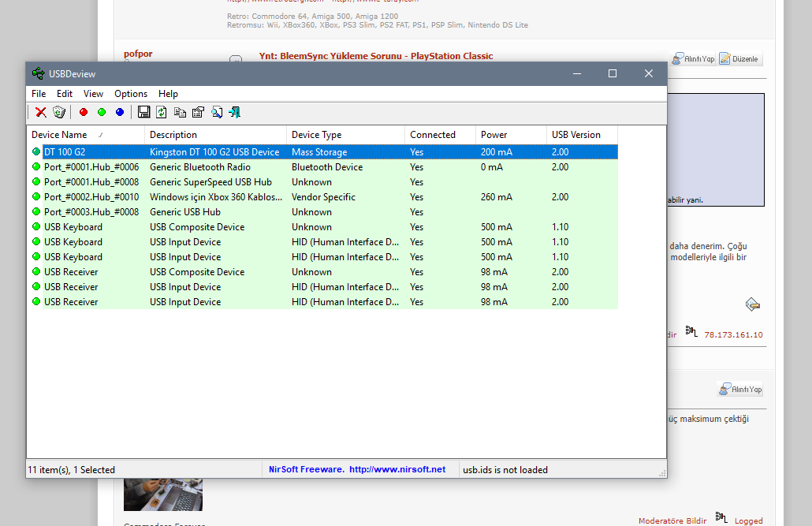Click the green dot enable icon
This screenshot has width=812, height=526.
coord(102,112)
